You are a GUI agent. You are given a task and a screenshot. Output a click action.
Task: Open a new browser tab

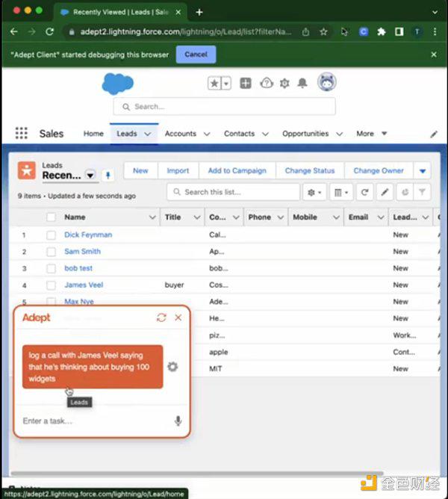[x=199, y=12]
